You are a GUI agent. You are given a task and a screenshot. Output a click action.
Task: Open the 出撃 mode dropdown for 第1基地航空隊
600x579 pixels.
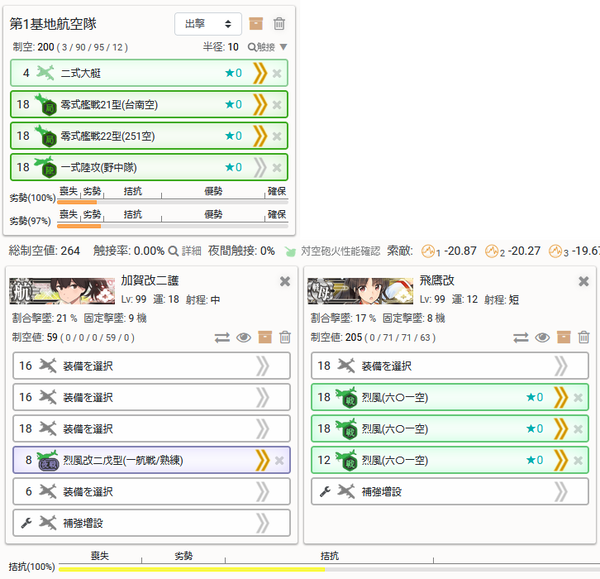(x=208, y=24)
